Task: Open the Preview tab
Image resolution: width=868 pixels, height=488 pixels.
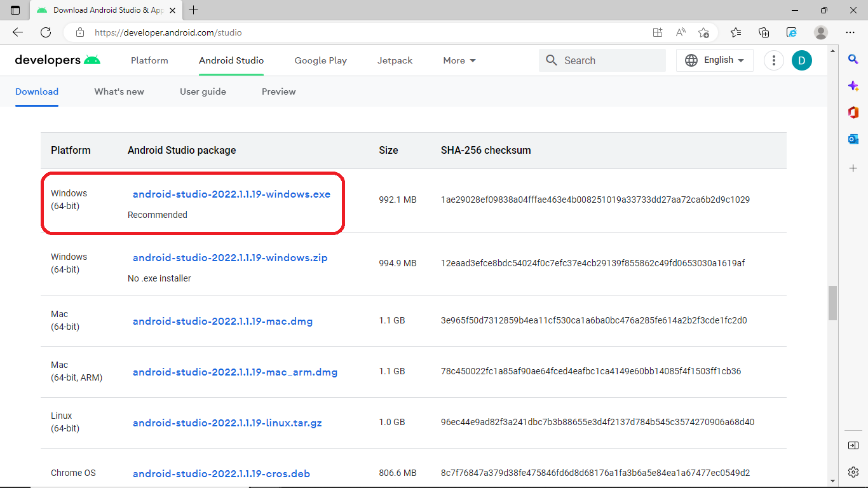Action: click(x=279, y=91)
